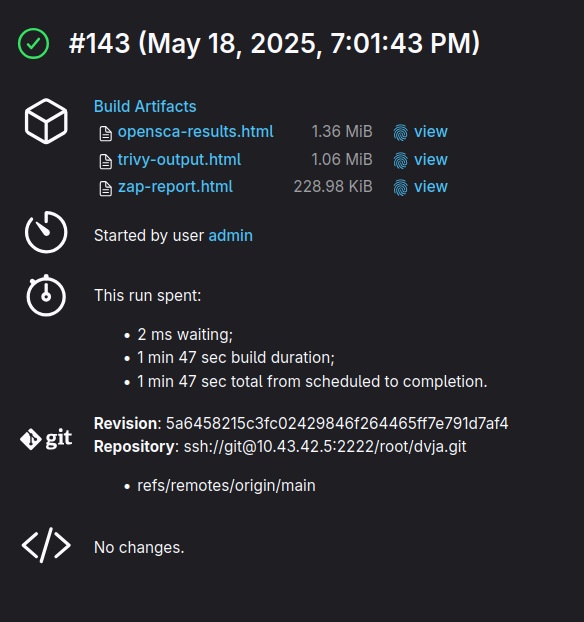Open the Build Artifacts link
Viewport: 584px width, 622px height.
(x=145, y=106)
